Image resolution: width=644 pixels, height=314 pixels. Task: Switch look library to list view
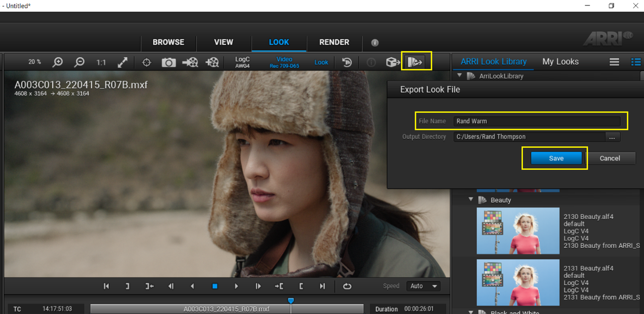click(x=636, y=62)
